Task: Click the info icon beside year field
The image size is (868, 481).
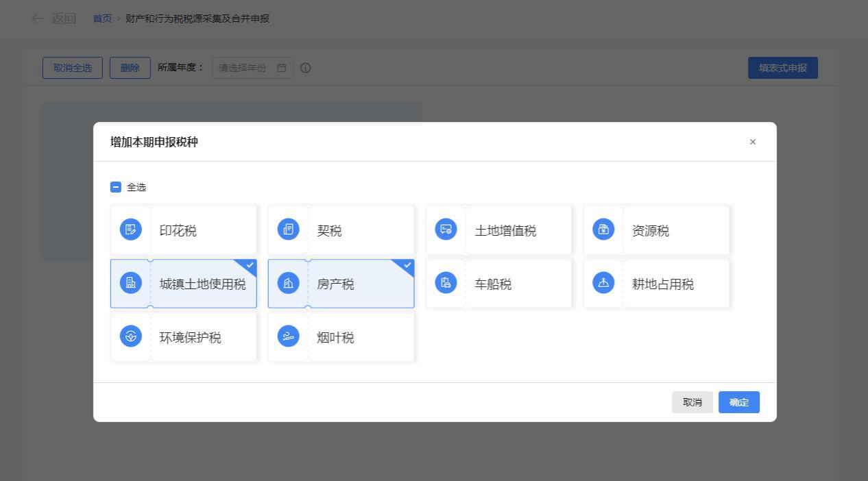Action: pyautogui.click(x=306, y=68)
